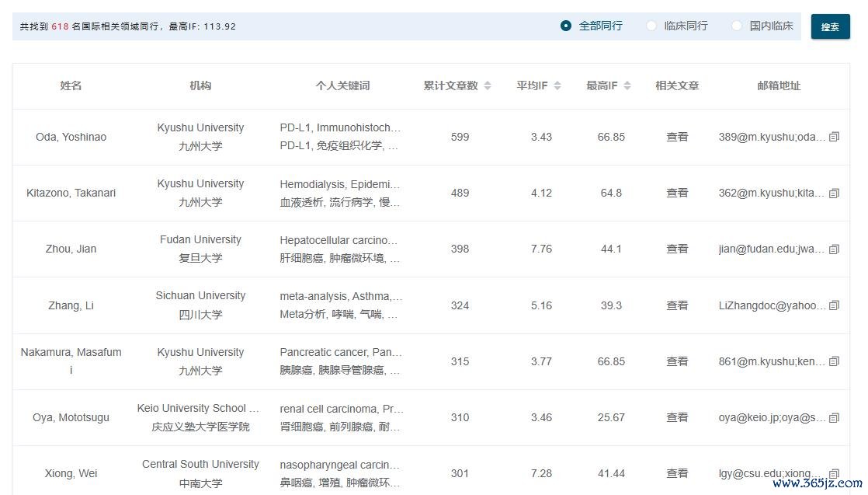Select the 国内临床 radio option

click(x=737, y=26)
